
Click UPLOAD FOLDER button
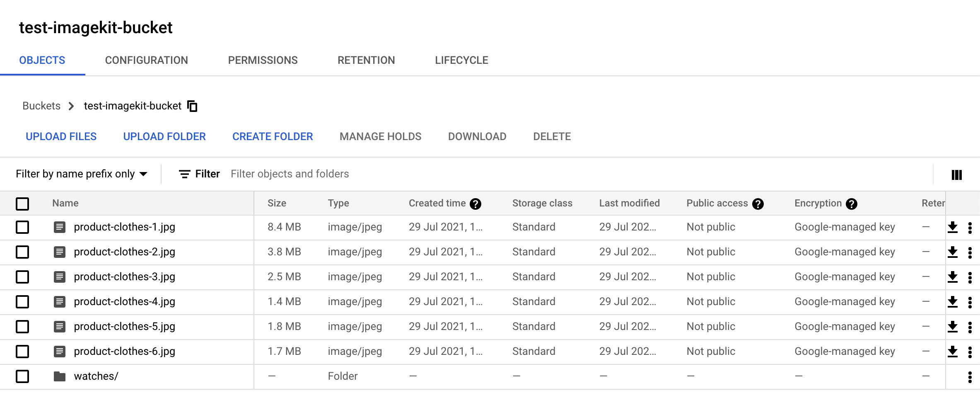pyautogui.click(x=164, y=136)
